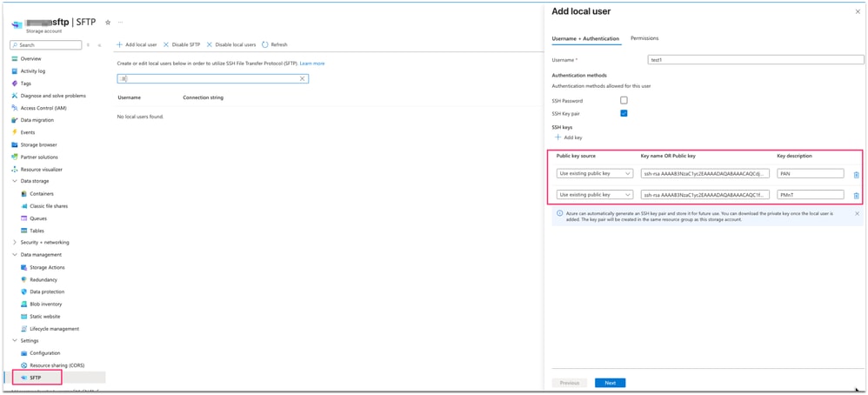This screenshot has width=868, height=395.
Task: Click the Storage browser icon
Action: click(15, 144)
